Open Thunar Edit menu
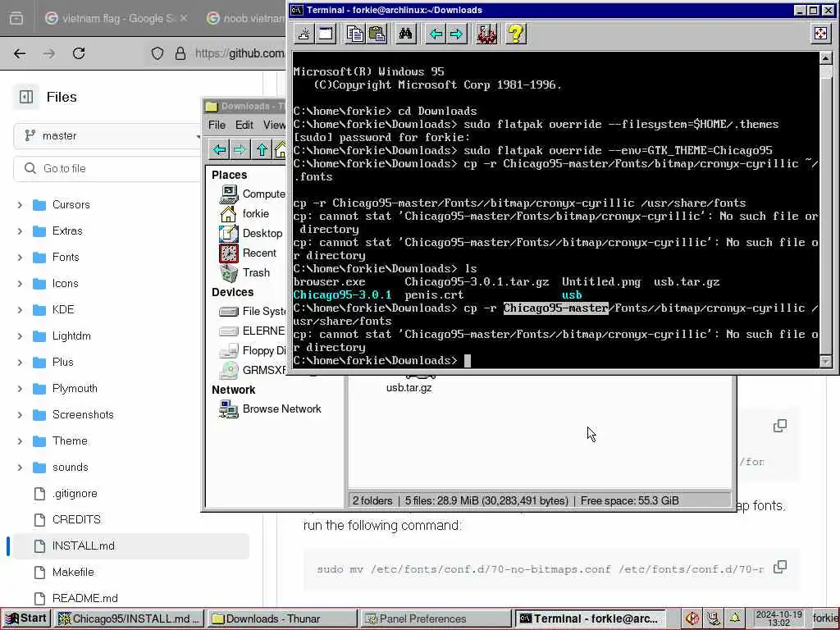The image size is (840, 630). (x=244, y=125)
